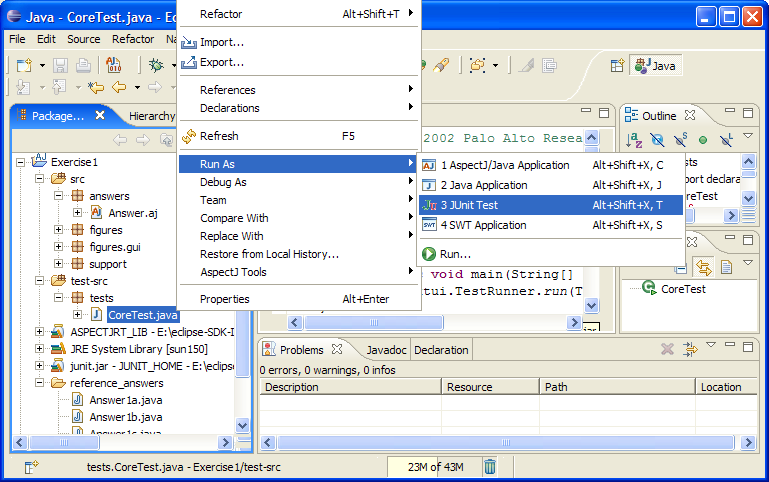Run as SWT Application
The image size is (769, 482).
(551, 225)
